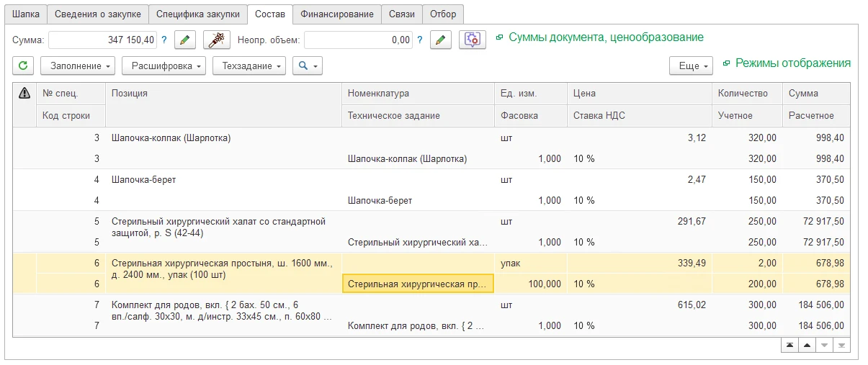Switch to the Шапка tab
This screenshot has height=365, width=868.
pos(26,14)
